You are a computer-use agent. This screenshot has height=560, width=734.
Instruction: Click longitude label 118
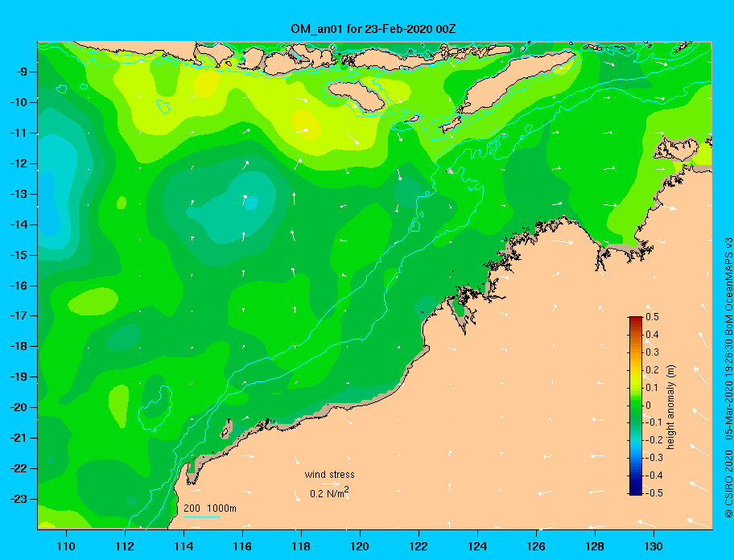tap(301, 546)
